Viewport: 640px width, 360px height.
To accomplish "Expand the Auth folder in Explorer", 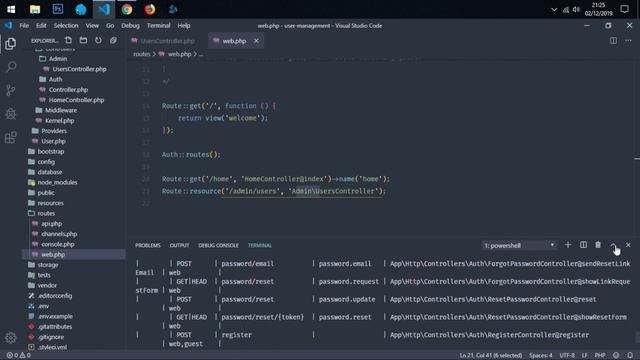I will point(56,79).
